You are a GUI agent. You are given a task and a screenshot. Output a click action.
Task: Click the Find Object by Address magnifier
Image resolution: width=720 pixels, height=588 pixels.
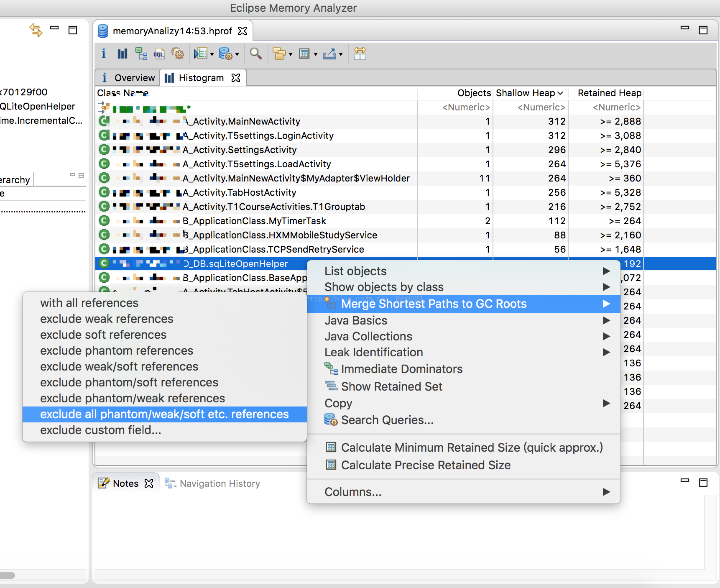point(255,54)
